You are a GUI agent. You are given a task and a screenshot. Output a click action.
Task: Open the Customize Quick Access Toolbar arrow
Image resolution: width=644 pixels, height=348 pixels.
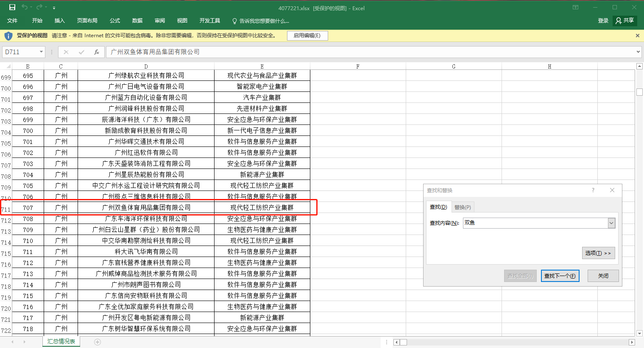(54, 8)
